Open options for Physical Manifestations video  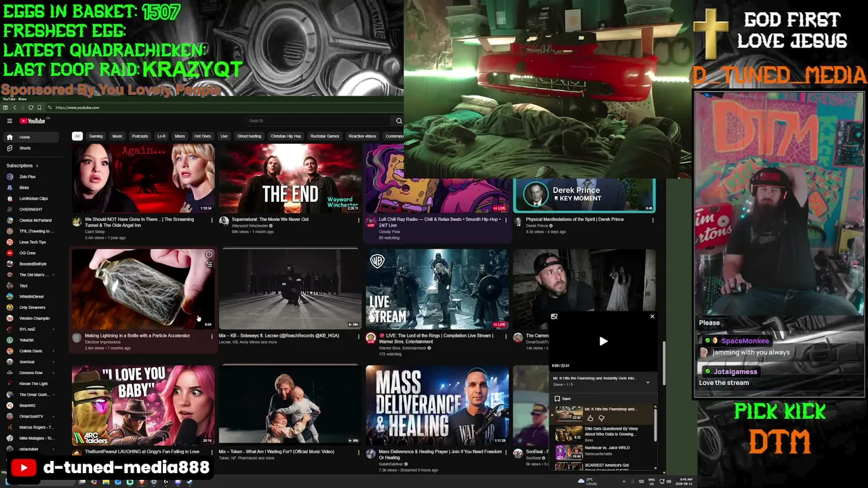pyautogui.click(x=652, y=220)
